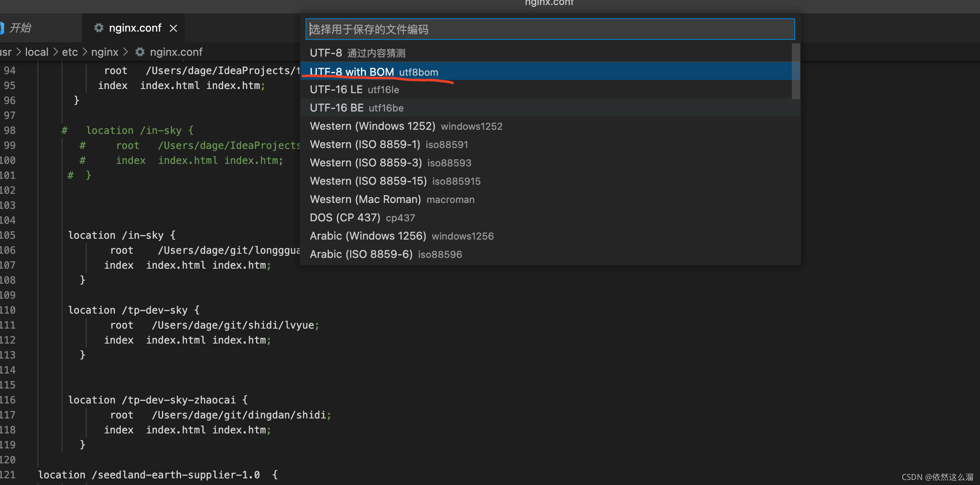
Task: Select DOS CP 437 encoding
Action: [362, 218]
